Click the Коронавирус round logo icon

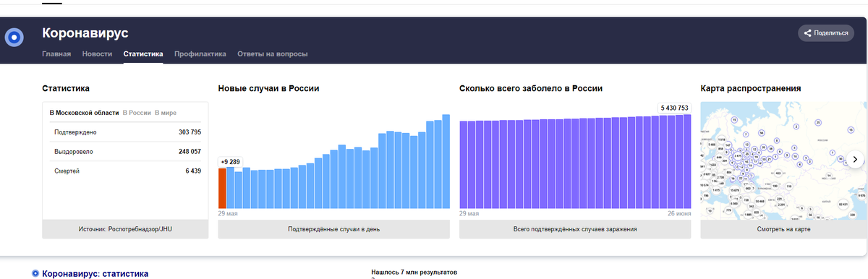click(14, 37)
